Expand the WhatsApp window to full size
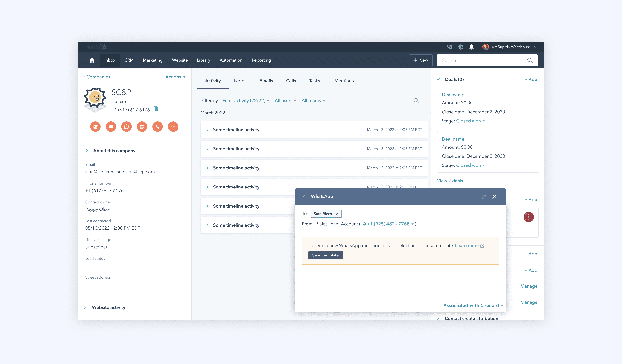 tap(484, 196)
